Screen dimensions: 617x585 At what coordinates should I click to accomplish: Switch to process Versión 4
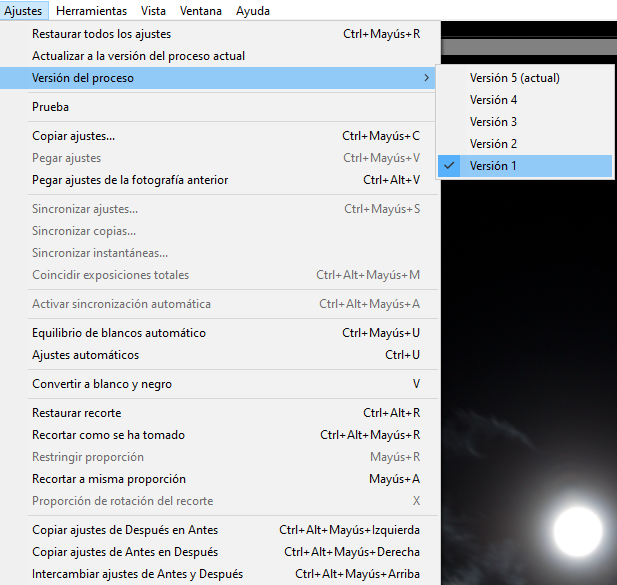pyautogui.click(x=525, y=100)
